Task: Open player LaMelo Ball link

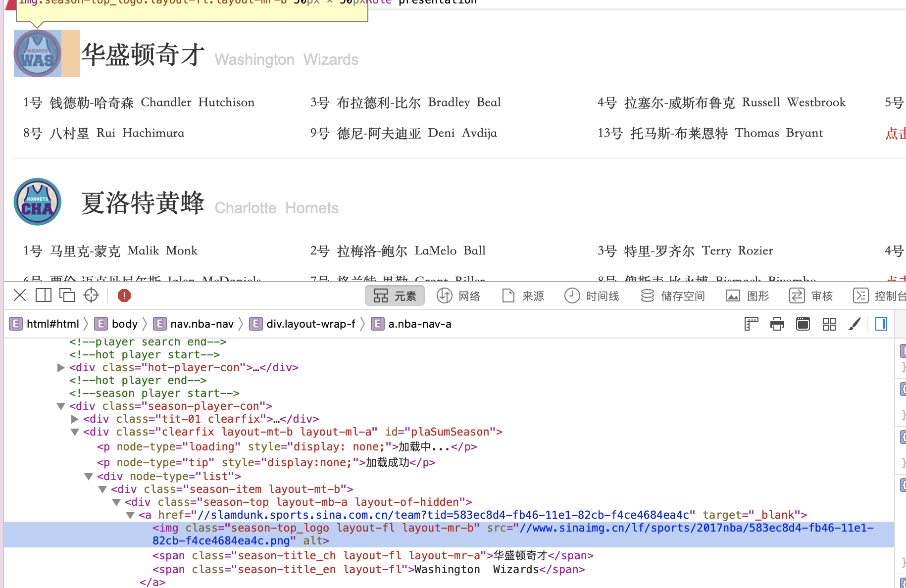Action: point(398,251)
